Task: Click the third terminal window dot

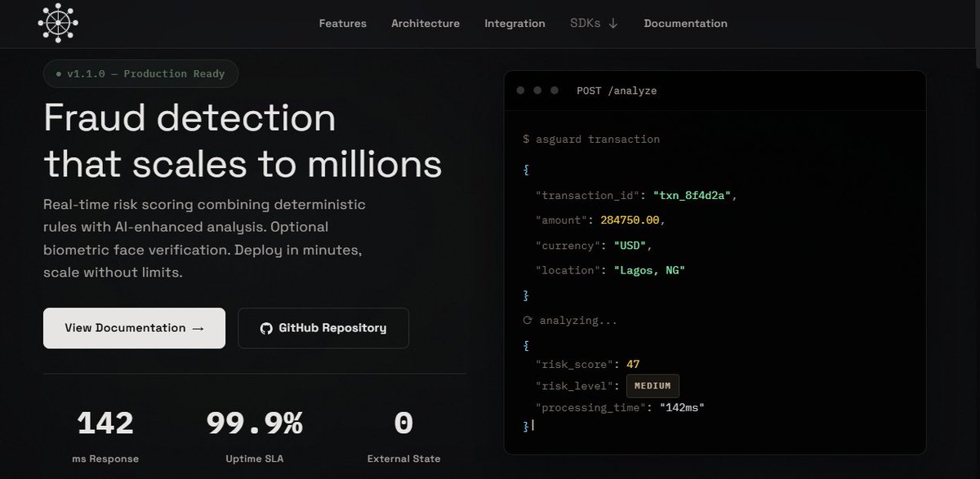Action: click(x=555, y=91)
